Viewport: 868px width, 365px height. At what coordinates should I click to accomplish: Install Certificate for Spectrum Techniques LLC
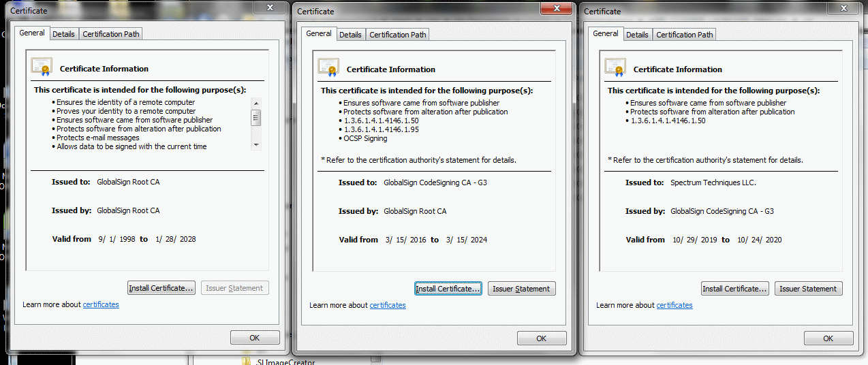pos(735,289)
